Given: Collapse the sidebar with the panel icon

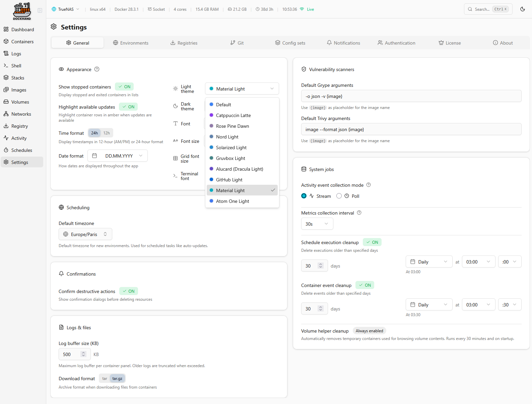Looking at the screenshot, I should coord(40,10).
